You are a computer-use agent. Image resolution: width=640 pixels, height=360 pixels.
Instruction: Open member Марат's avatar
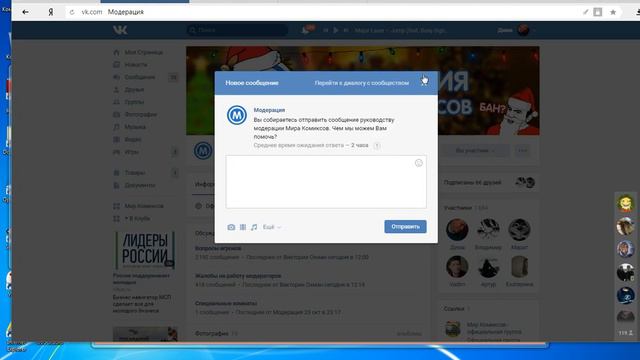pyautogui.click(x=519, y=229)
